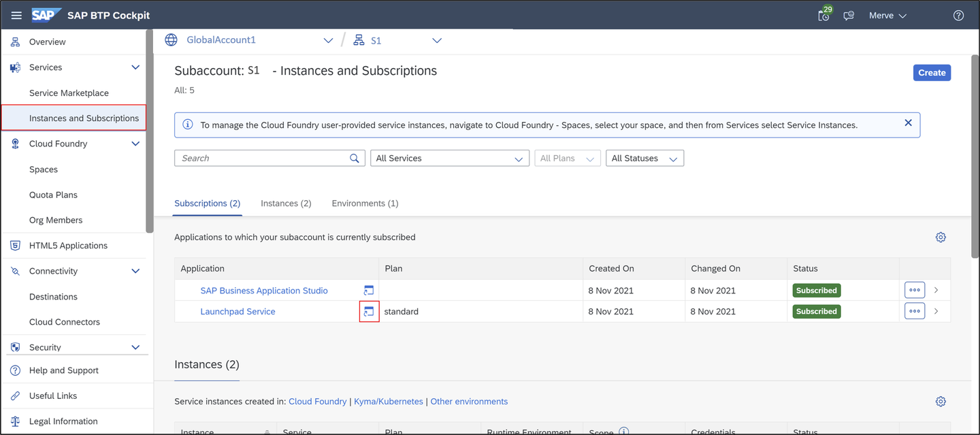Open actions menu for Launchpad Service
The image size is (980, 435).
click(x=915, y=311)
